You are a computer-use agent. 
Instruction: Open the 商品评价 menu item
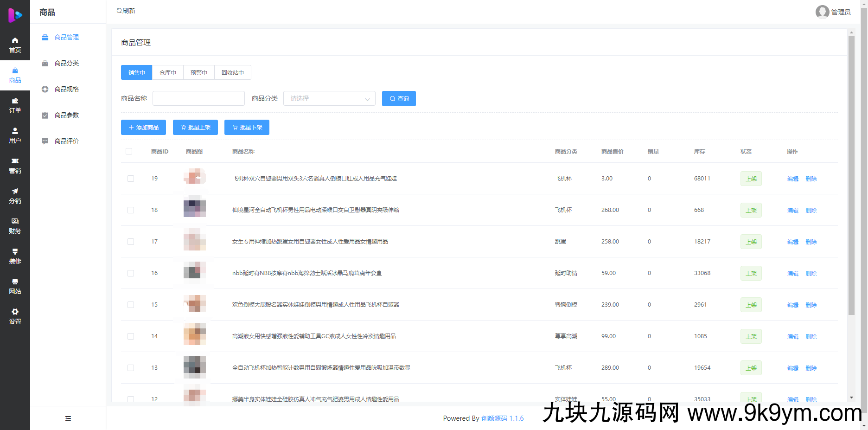pos(66,141)
